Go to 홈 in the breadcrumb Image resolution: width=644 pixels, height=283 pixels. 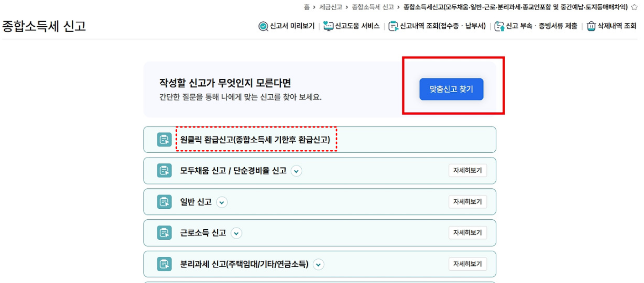307,7
